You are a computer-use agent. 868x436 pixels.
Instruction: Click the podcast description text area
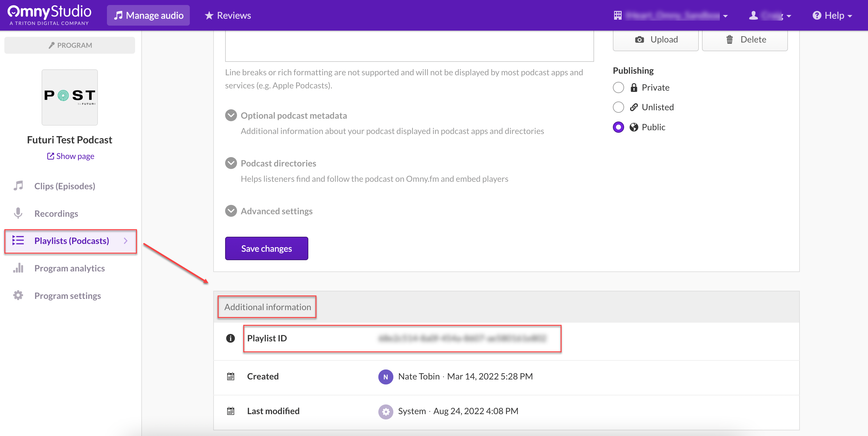click(409, 46)
